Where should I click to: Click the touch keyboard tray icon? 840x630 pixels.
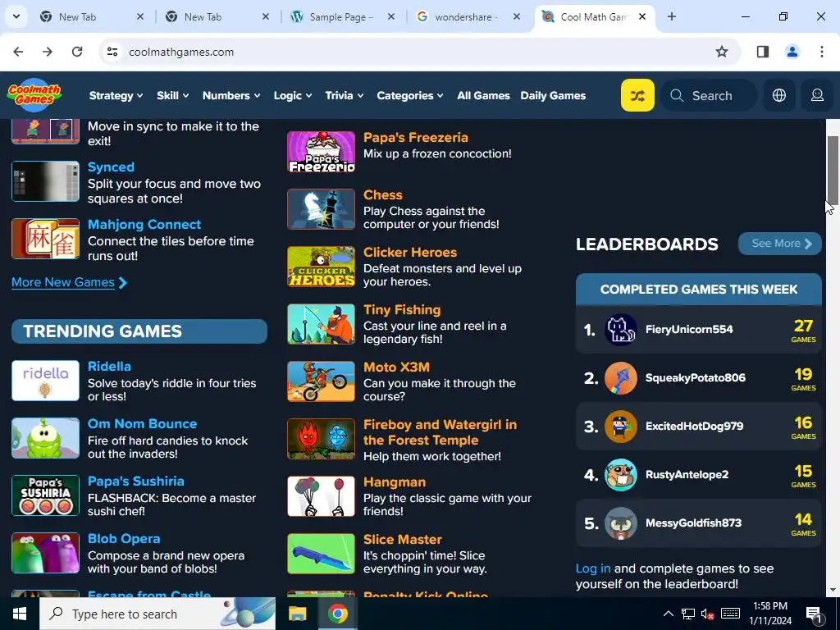730,614
